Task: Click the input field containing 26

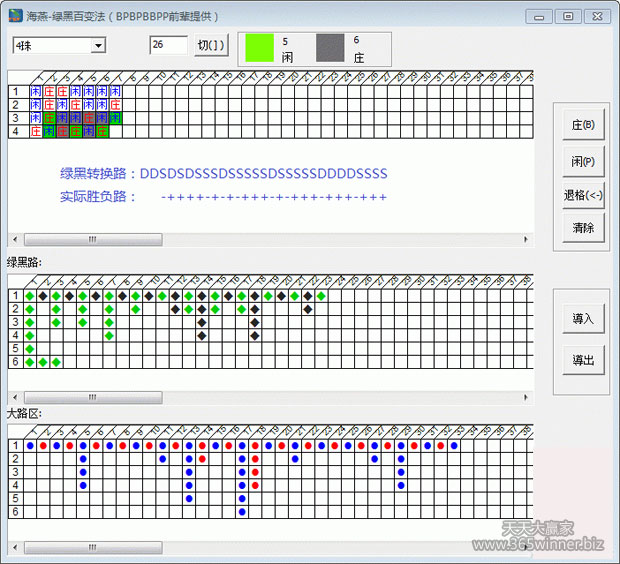Action: pos(168,45)
